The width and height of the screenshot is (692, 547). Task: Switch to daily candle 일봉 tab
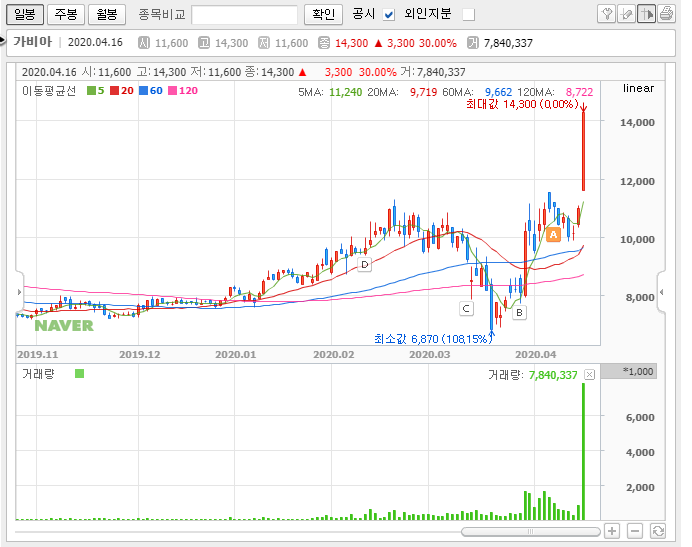coord(25,14)
